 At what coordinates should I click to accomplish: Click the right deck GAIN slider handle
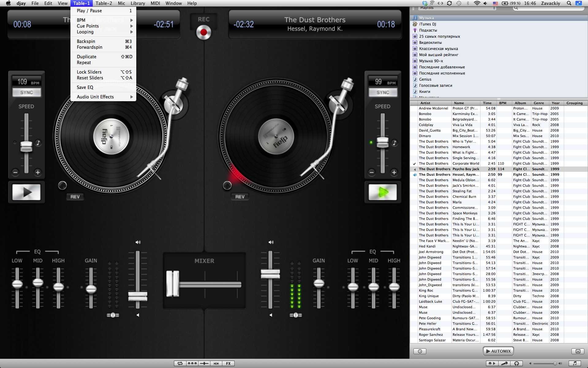pos(319,283)
